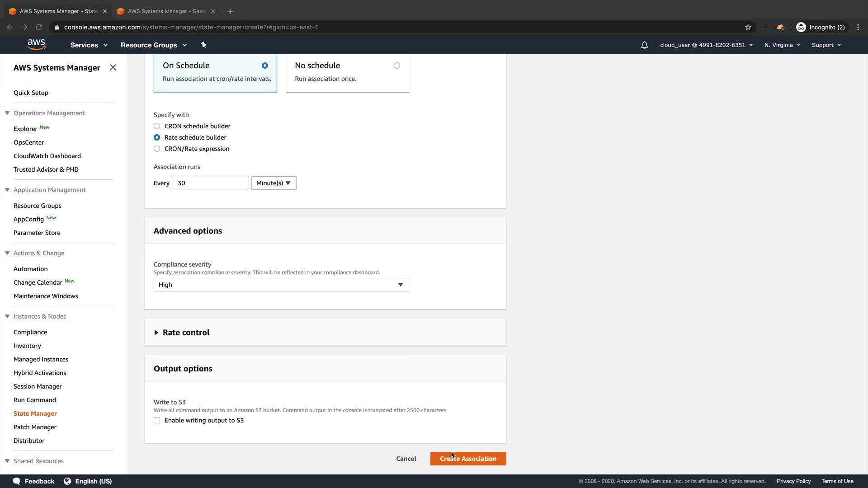The width and height of the screenshot is (868, 488).
Task: Click the AWS logo home icon
Action: 36,44
